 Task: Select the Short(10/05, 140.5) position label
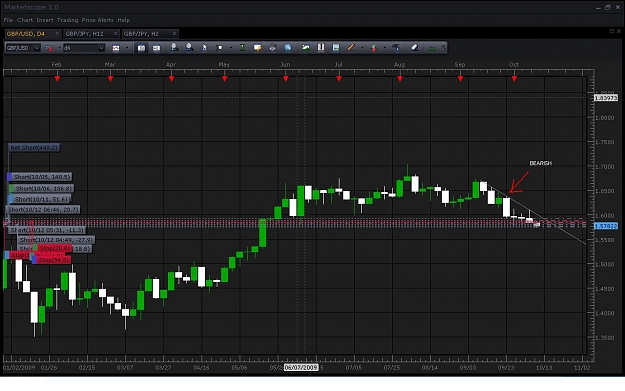point(40,177)
